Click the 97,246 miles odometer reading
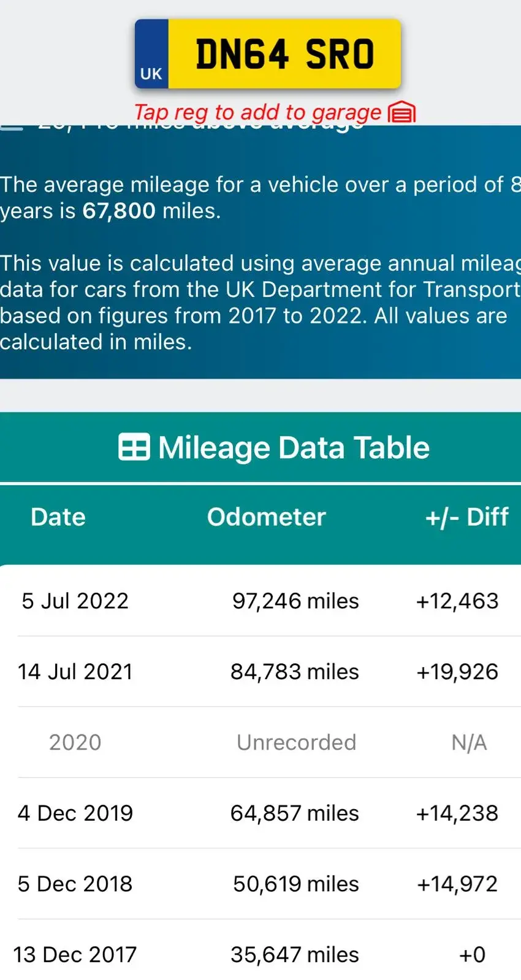521x980 pixels. click(x=295, y=601)
